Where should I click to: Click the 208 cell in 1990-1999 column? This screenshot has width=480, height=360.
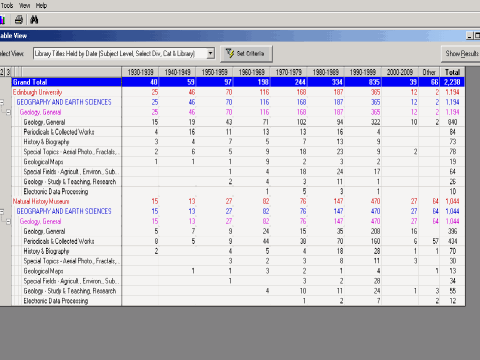tap(362, 231)
